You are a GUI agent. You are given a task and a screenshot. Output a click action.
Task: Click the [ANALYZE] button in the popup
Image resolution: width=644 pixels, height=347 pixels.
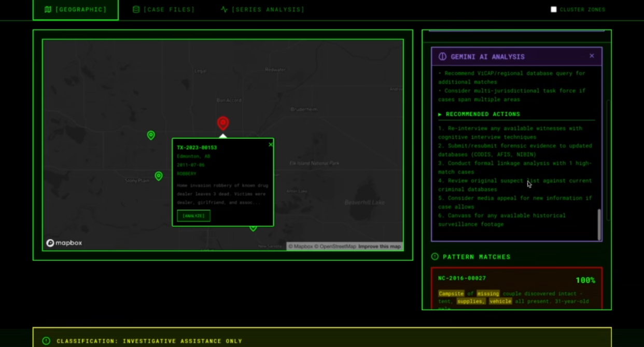(193, 215)
